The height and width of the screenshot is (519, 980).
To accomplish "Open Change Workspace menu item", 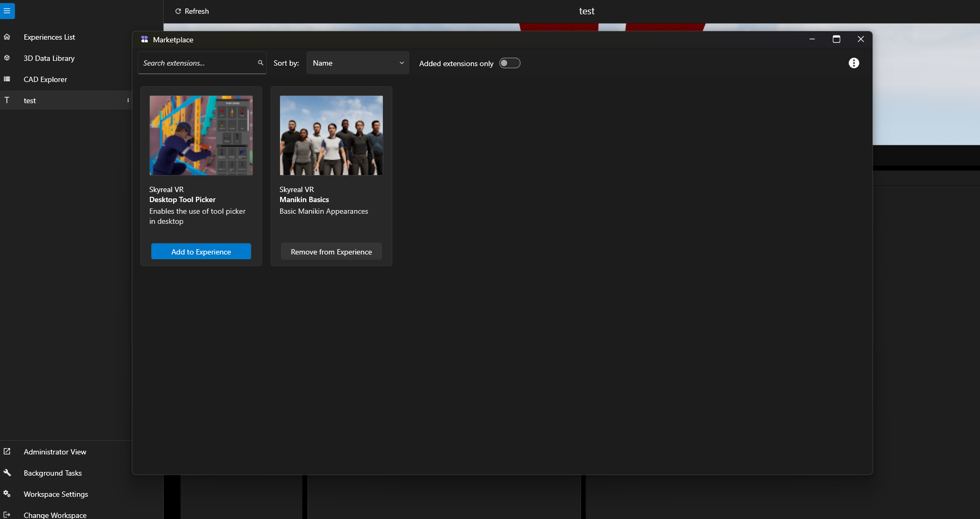I will [x=55, y=515].
